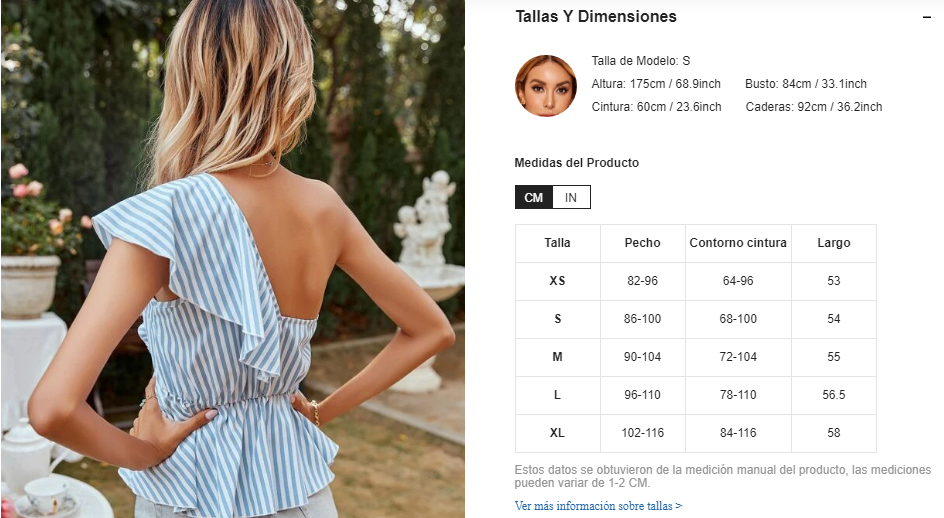Click the Talla de Modelo: S text
The height and width of the screenshot is (518, 944).
point(641,61)
